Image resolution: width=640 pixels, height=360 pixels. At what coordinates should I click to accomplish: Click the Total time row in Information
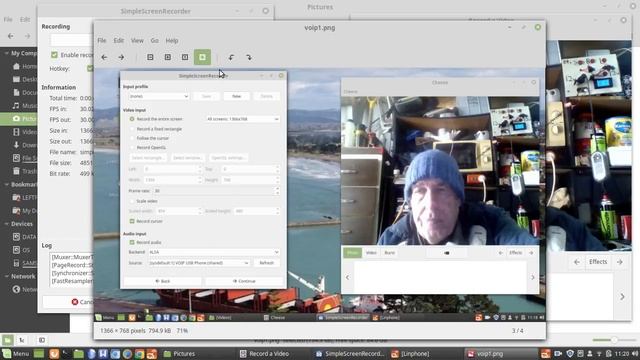(x=71, y=98)
